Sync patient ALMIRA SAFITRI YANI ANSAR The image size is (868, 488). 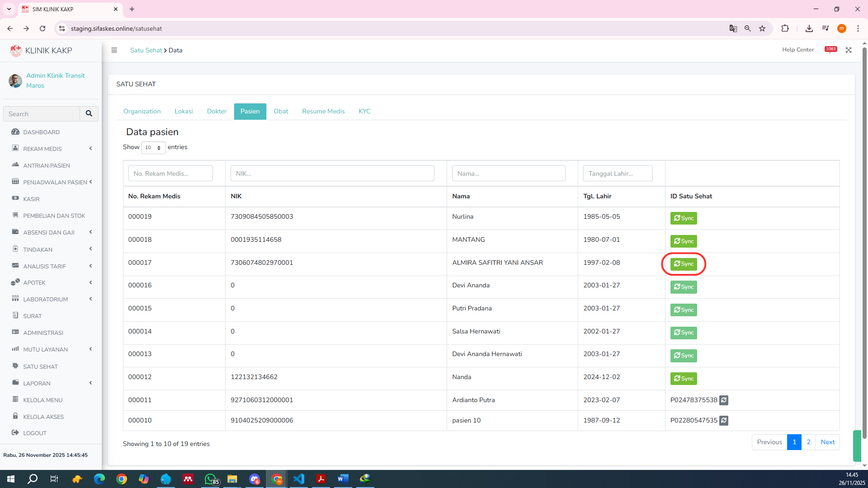click(x=684, y=264)
